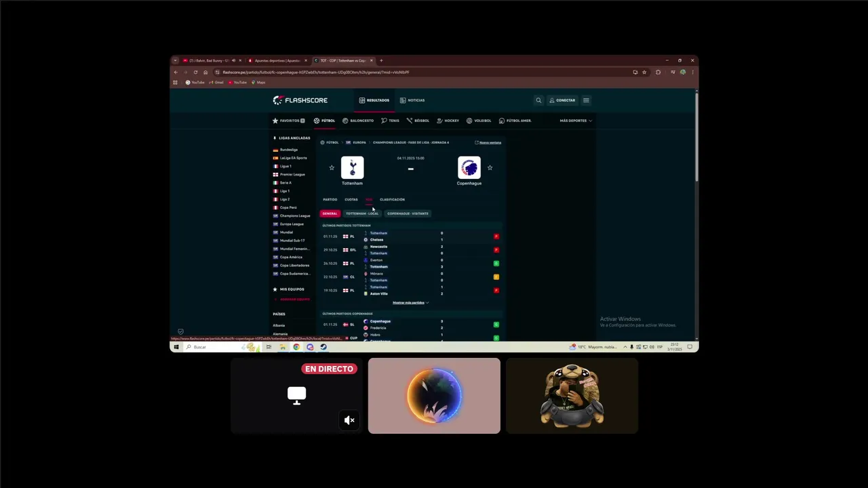
Task: Open the Resultados tab
Action: tap(374, 100)
